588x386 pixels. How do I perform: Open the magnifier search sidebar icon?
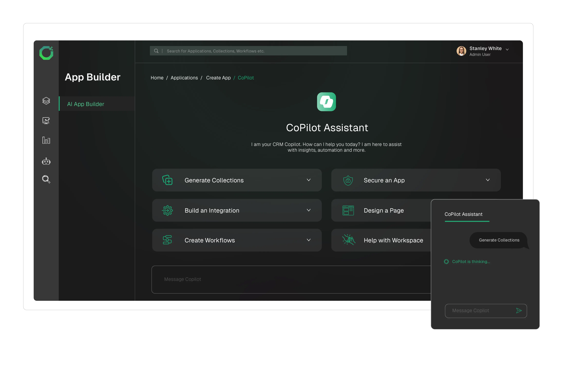pyautogui.click(x=46, y=179)
